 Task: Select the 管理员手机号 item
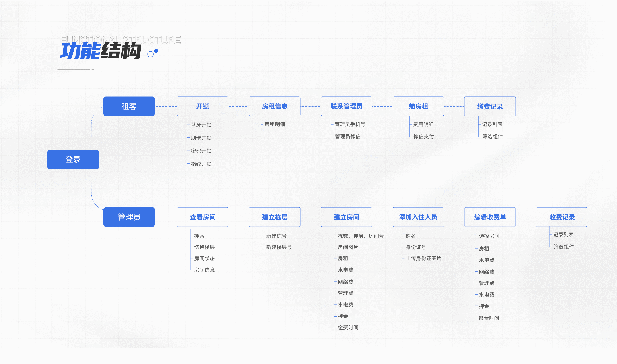pyautogui.click(x=350, y=124)
